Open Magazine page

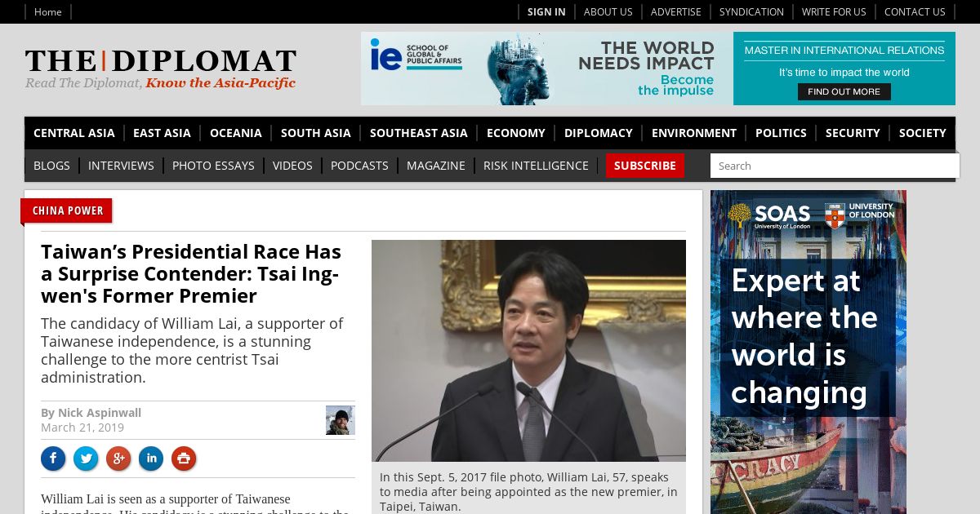436,166
